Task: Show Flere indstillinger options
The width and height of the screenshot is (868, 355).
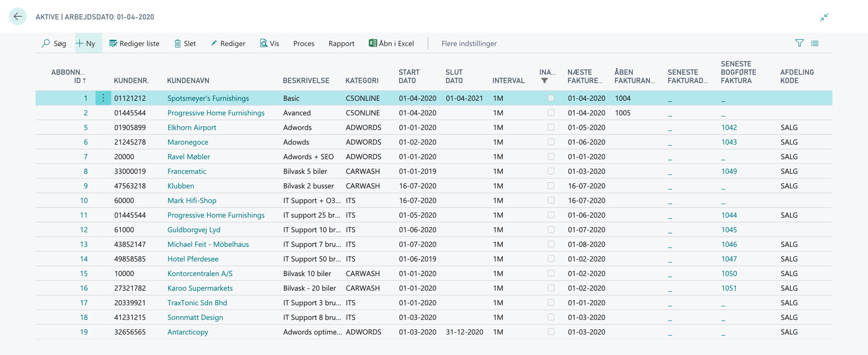Action: coord(469,43)
